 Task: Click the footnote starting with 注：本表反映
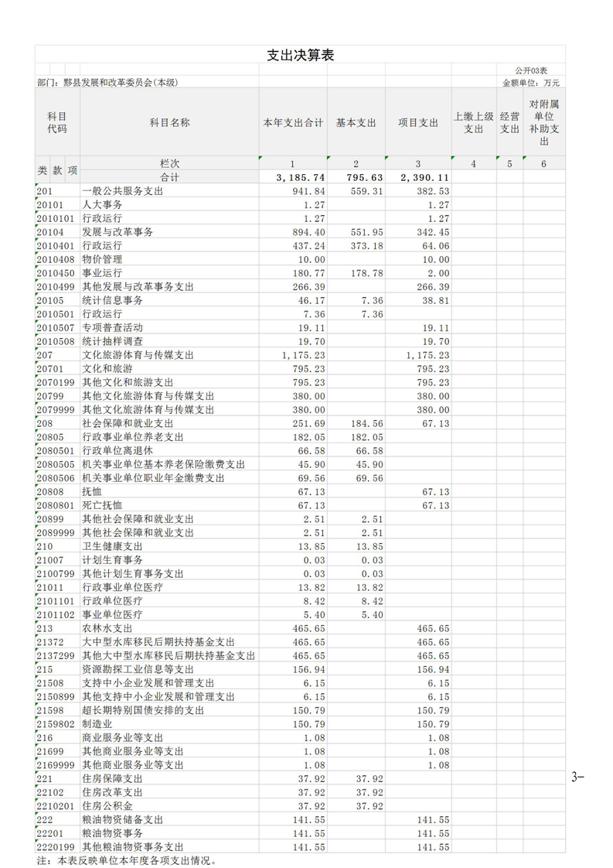(127, 859)
